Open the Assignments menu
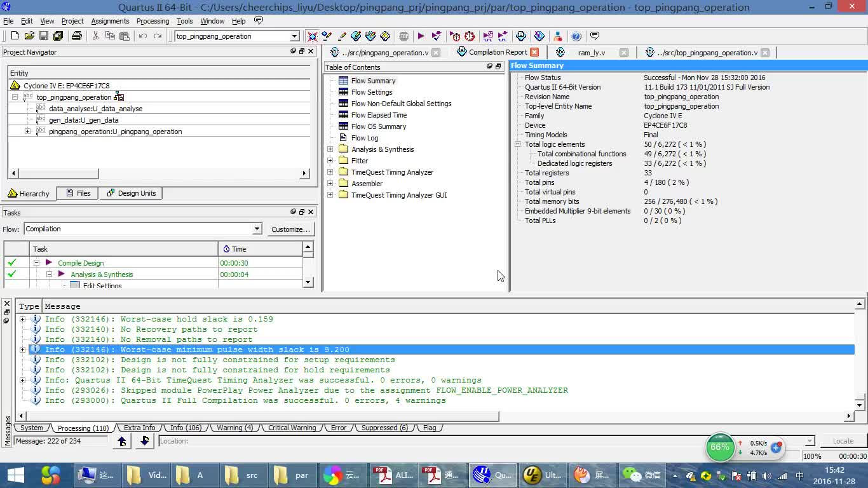The width and height of the screenshot is (868, 488). 110,21
